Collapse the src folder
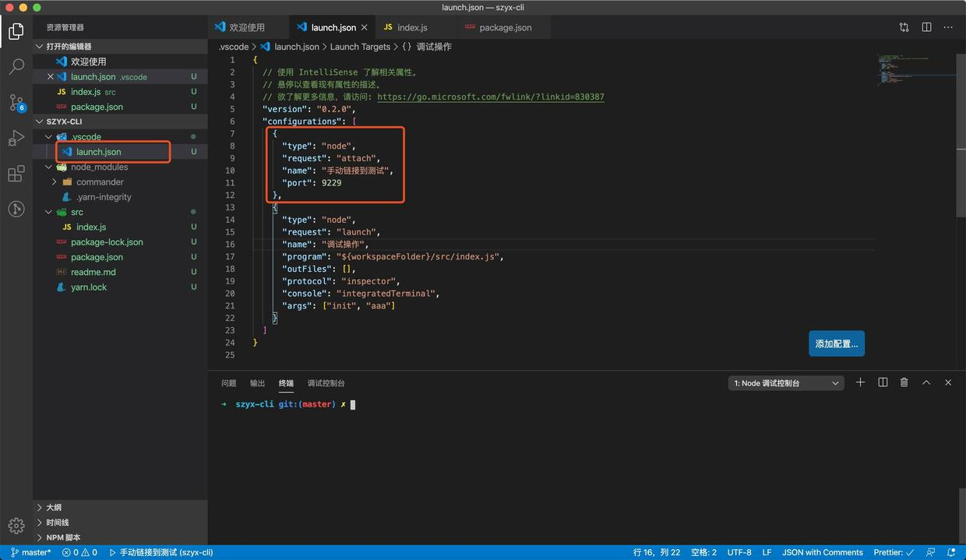Screen dimensions: 966x560 [49, 212]
